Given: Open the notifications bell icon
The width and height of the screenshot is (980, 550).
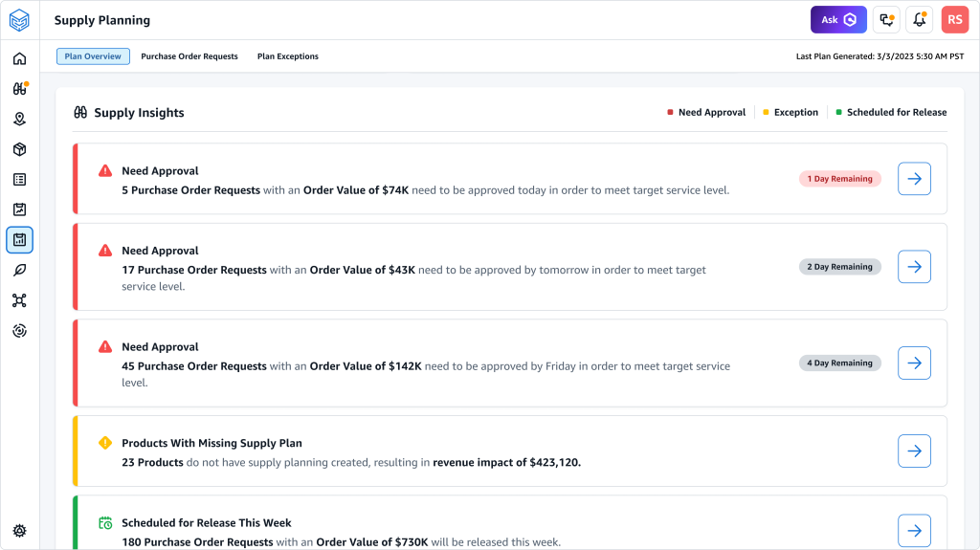Looking at the screenshot, I should click(x=920, y=20).
